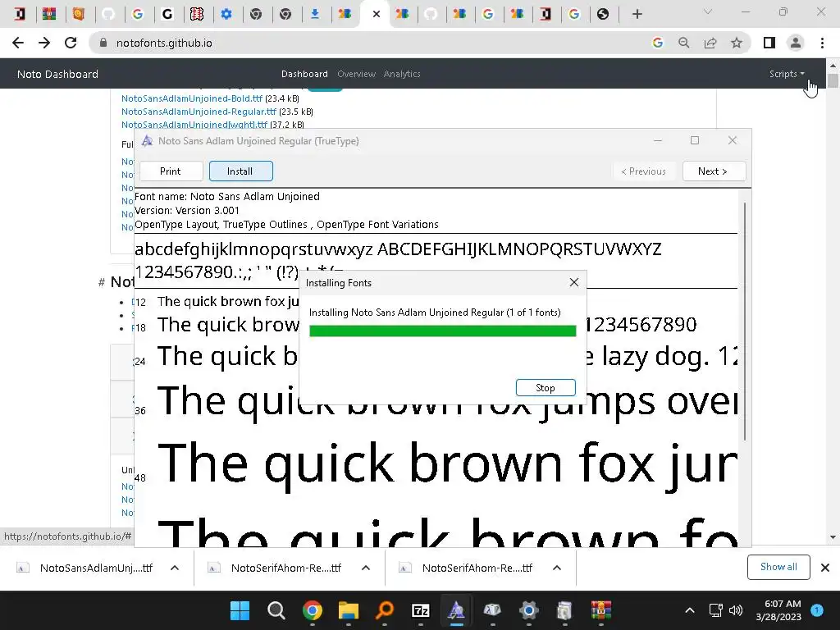Go forward in Chrome browser history
This screenshot has width=840, height=630.
point(44,43)
